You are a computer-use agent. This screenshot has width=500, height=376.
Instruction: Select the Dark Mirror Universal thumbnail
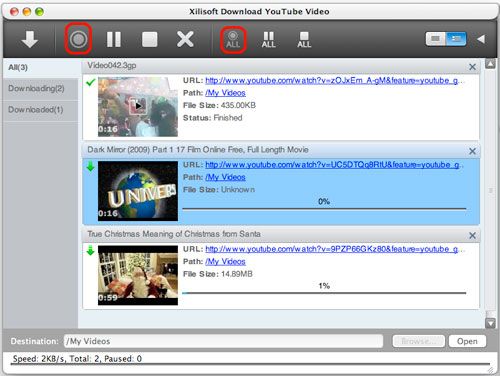point(138,191)
